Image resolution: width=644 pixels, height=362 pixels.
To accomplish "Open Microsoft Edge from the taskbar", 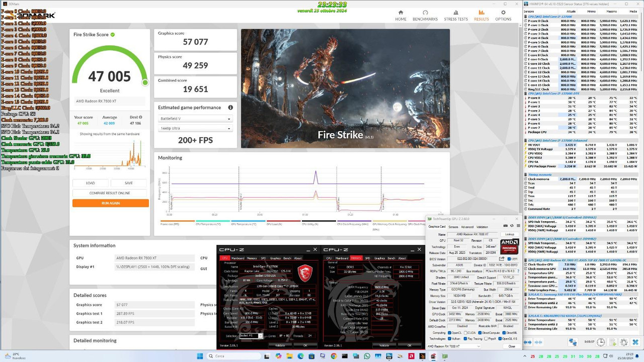I will [x=300, y=356].
